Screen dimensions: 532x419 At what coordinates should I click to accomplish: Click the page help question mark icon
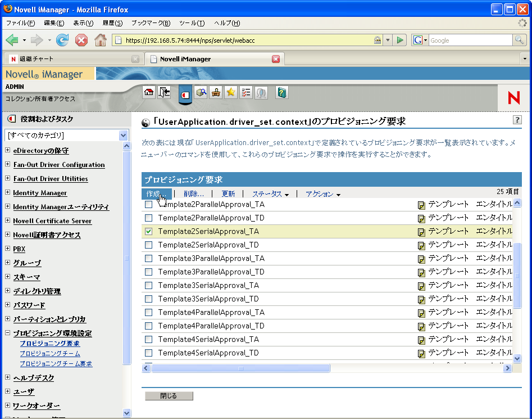coord(517,120)
